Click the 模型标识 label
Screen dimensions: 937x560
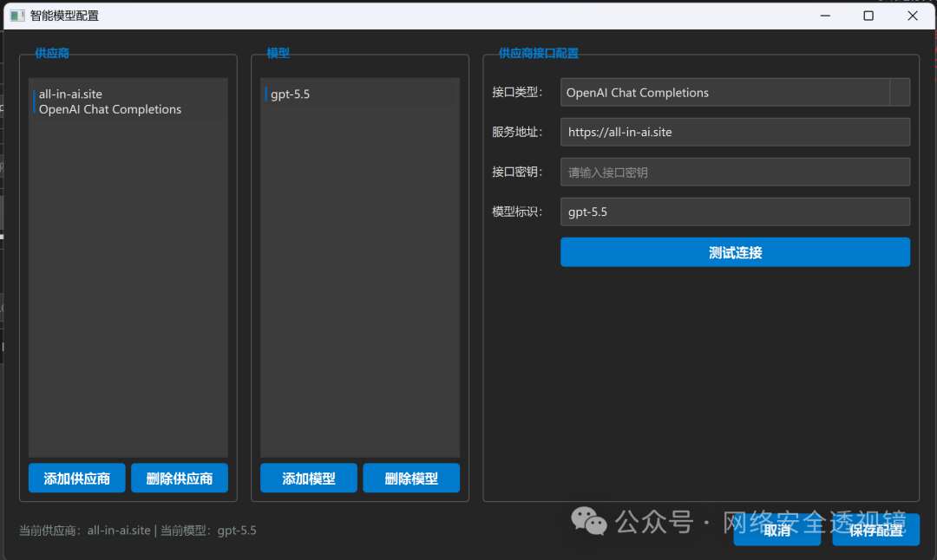(517, 212)
